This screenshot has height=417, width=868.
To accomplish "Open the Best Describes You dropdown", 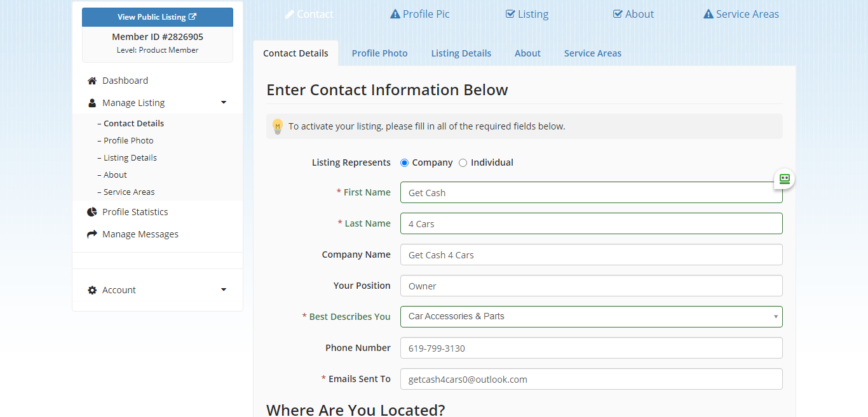I will click(x=591, y=317).
